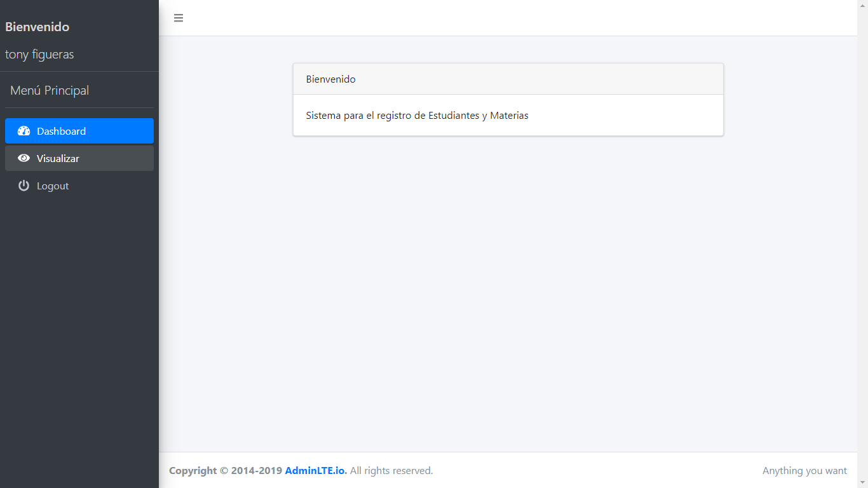Click the student registration system description text
Viewport: 868px width, 488px height.
[x=416, y=115]
